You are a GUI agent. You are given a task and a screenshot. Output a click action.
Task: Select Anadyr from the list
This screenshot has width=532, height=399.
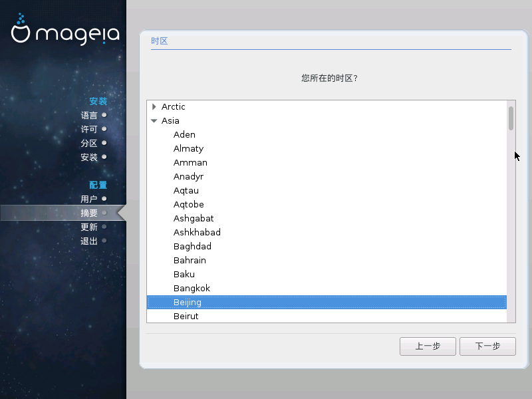(188, 176)
